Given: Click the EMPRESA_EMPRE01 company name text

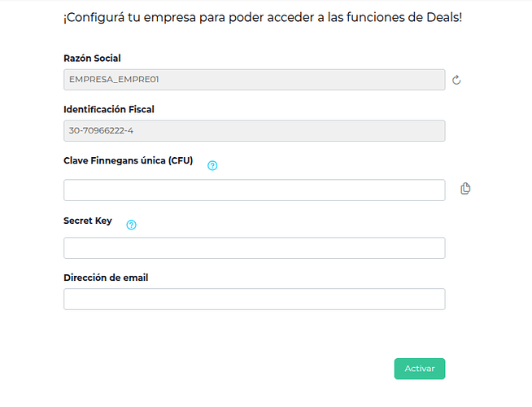Looking at the screenshot, I should point(112,79).
